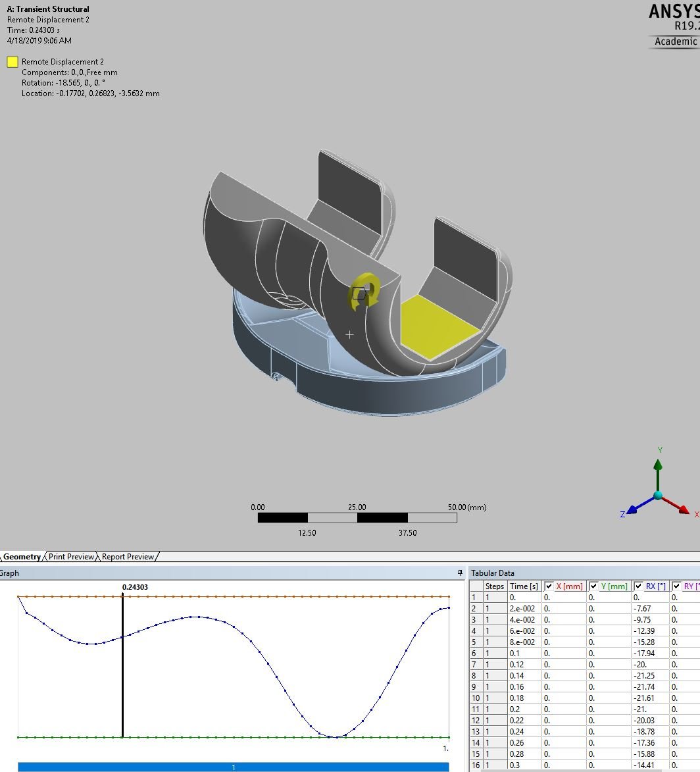Click the yellow rotation arrow on the model
This screenshot has height=772, width=700.
coord(364,292)
